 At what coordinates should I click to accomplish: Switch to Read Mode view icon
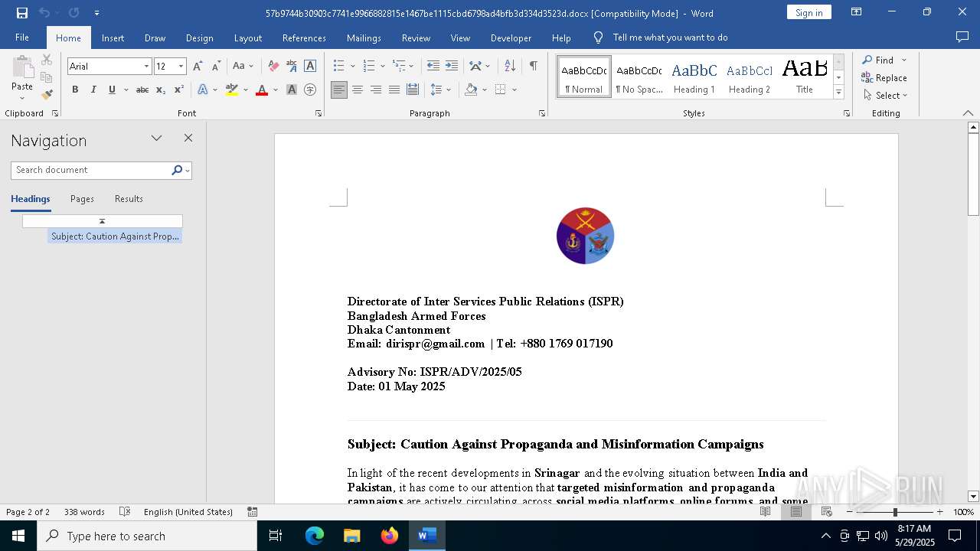(766, 512)
